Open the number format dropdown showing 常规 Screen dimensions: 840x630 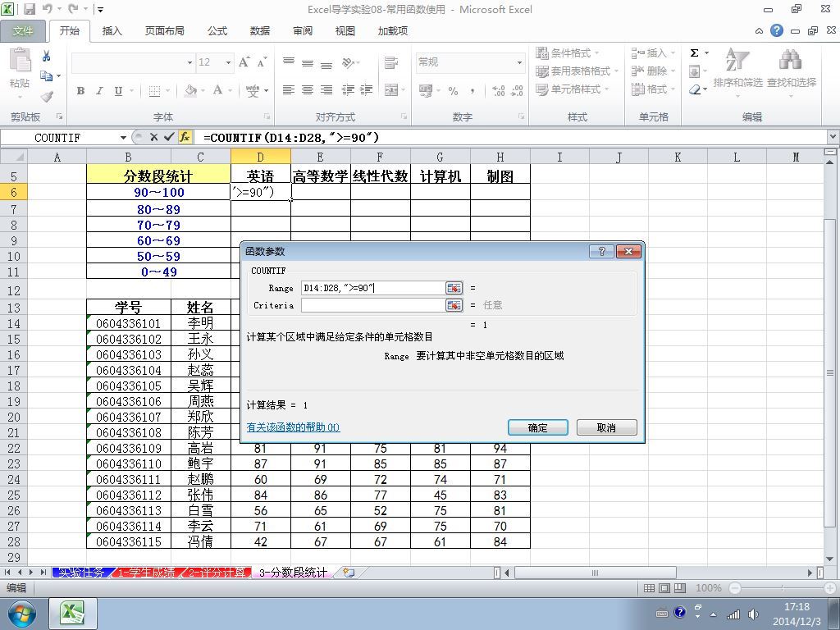click(519, 62)
